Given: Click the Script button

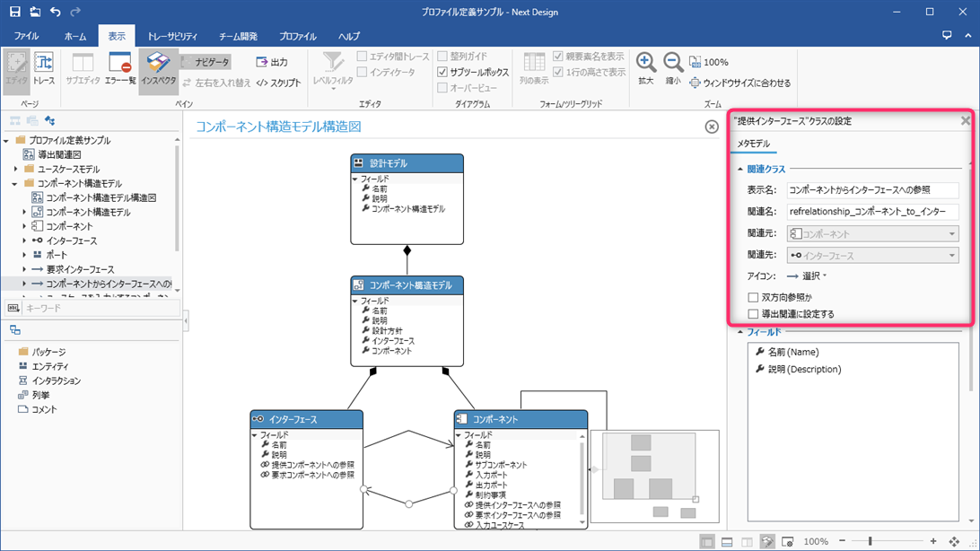Looking at the screenshot, I should click(278, 83).
